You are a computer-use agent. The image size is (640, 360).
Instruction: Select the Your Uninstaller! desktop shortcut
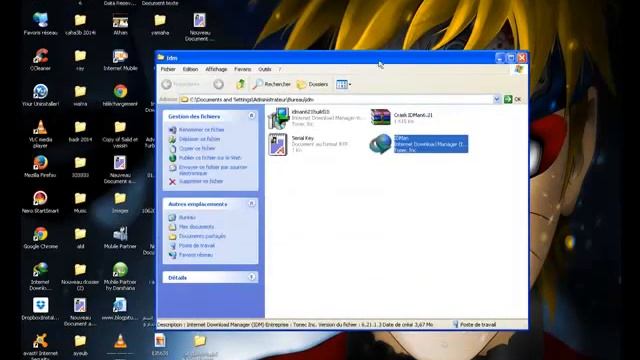click(40, 95)
